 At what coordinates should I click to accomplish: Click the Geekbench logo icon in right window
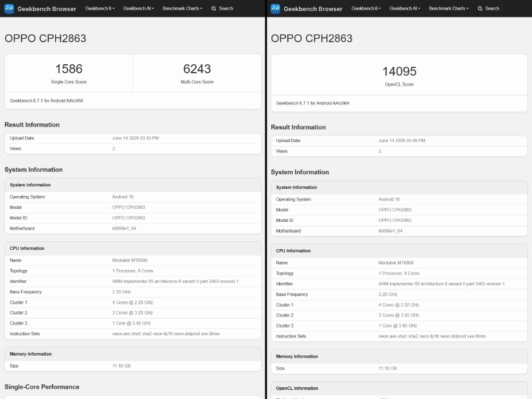[276, 8]
